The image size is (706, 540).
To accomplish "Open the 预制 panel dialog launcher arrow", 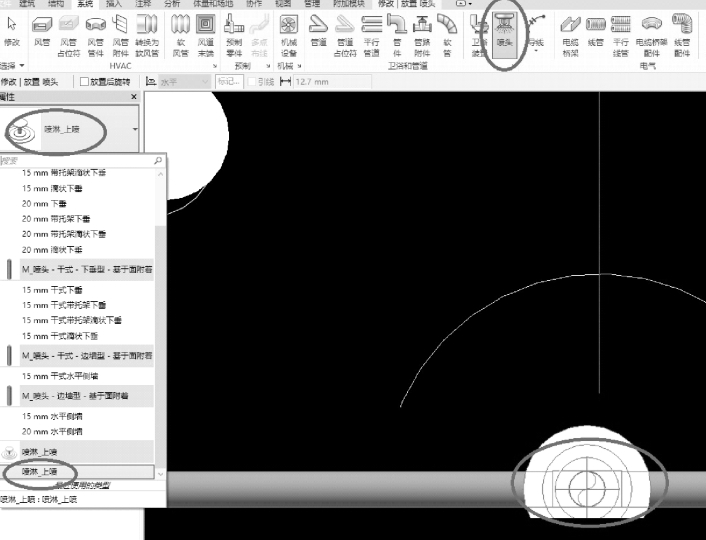I will [x=268, y=66].
